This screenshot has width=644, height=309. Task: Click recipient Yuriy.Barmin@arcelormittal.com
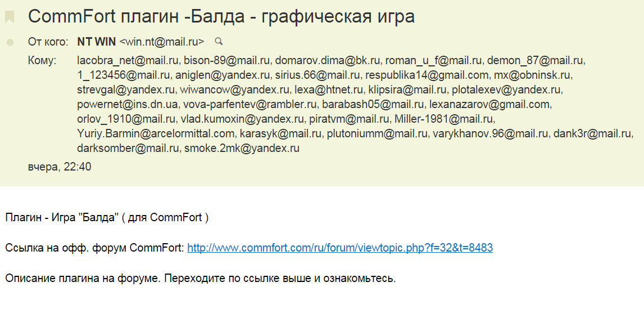point(156,134)
